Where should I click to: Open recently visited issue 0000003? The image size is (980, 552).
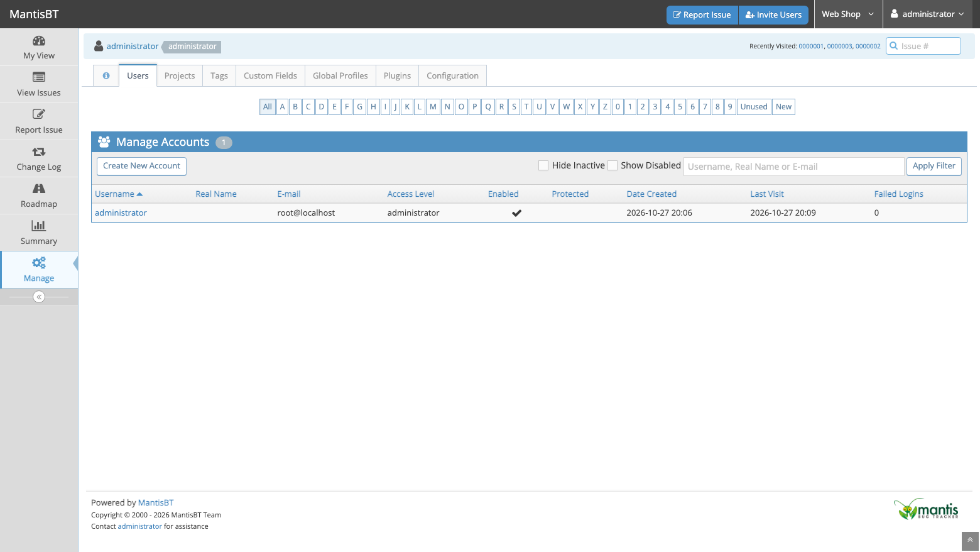click(x=839, y=46)
